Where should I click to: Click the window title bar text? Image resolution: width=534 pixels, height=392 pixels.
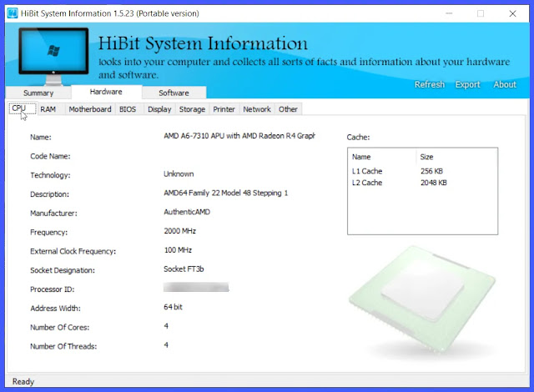point(109,13)
